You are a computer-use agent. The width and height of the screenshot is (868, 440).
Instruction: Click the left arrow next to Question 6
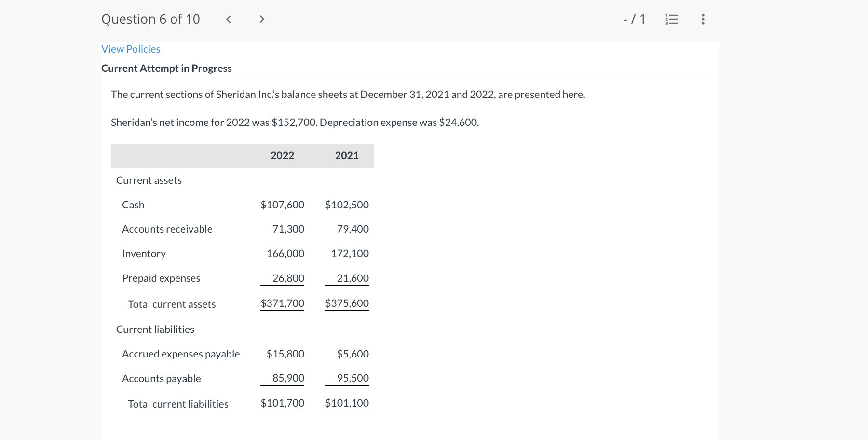click(229, 19)
